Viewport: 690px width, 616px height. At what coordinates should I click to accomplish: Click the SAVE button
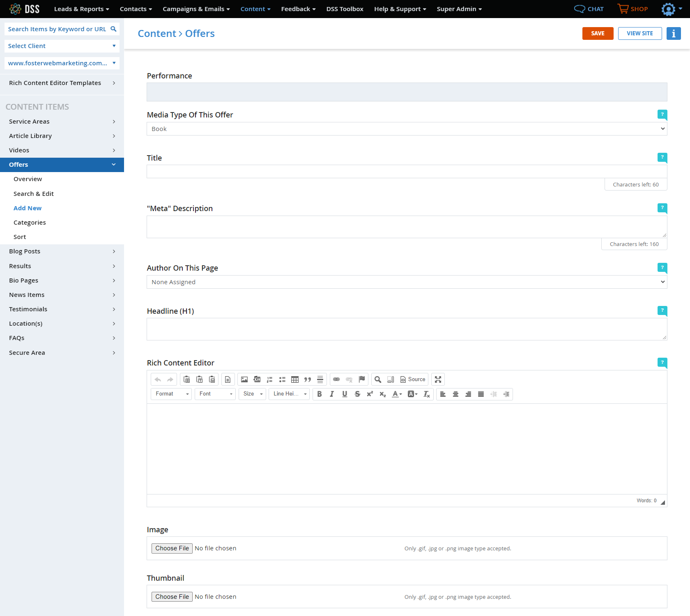[598, 33]
